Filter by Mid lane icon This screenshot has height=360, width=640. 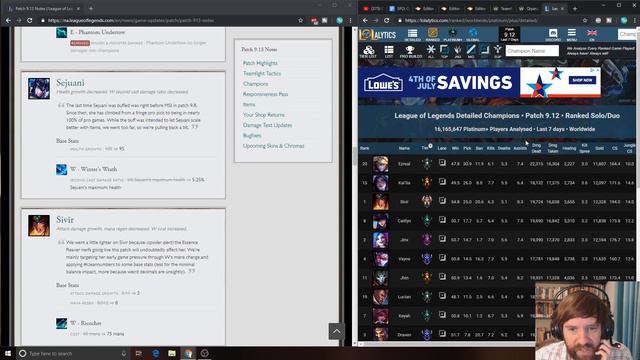click(x=471, y=51)
